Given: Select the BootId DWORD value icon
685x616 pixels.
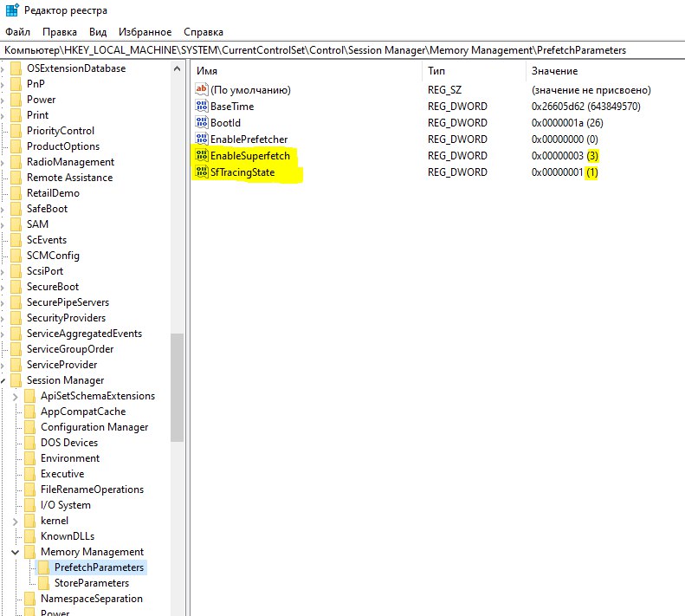Looking at the screenshot, I should click(202, 122).
